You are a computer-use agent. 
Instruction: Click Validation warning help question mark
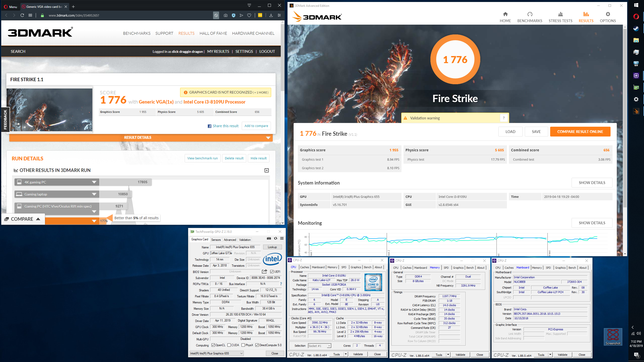point(504,118)
